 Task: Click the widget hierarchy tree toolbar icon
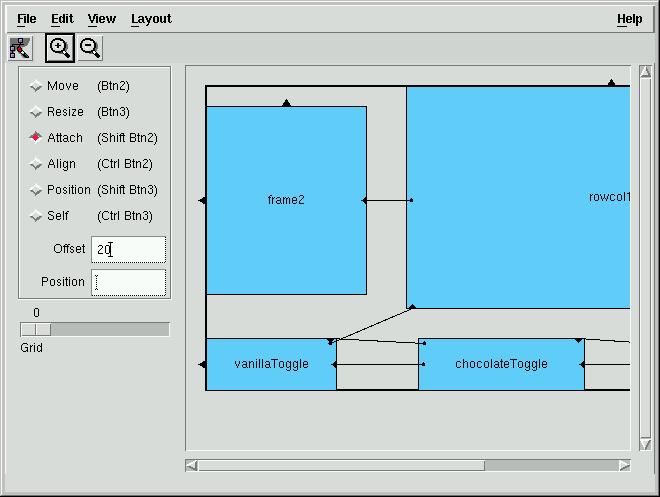pyautogui.click(x=20, y=48)
